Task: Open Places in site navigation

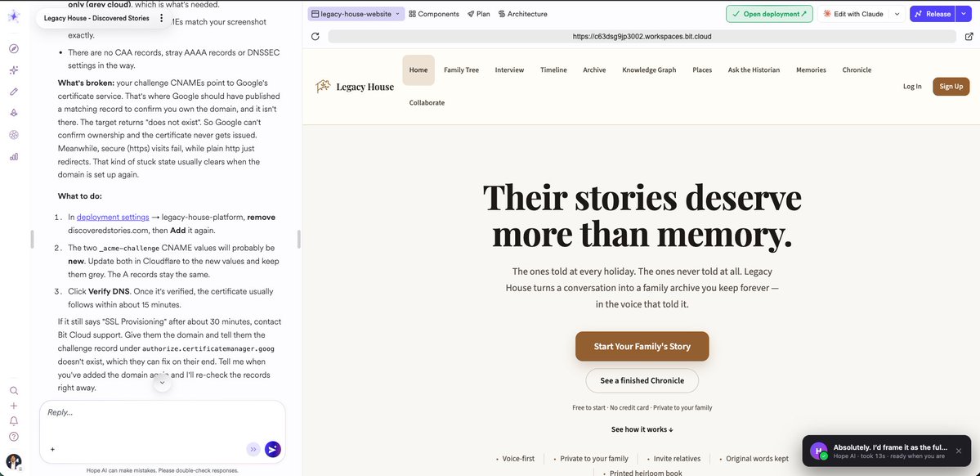Action: pos(702,70)
